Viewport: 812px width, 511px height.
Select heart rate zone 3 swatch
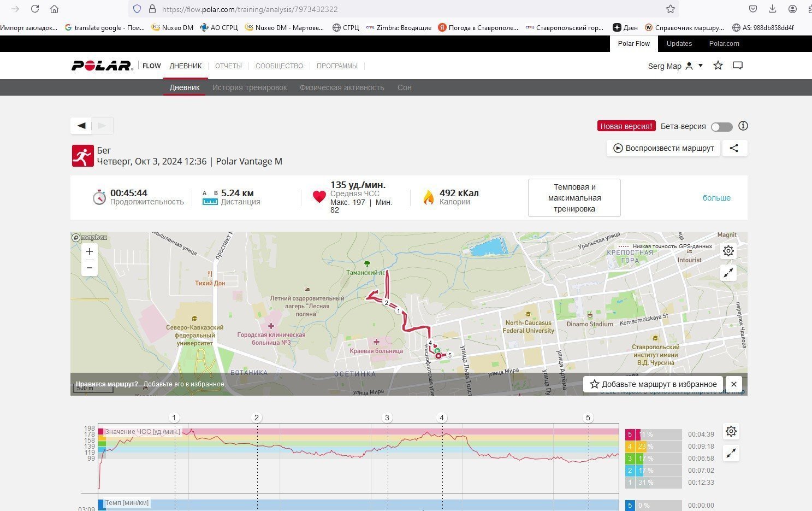pos(630,459)
